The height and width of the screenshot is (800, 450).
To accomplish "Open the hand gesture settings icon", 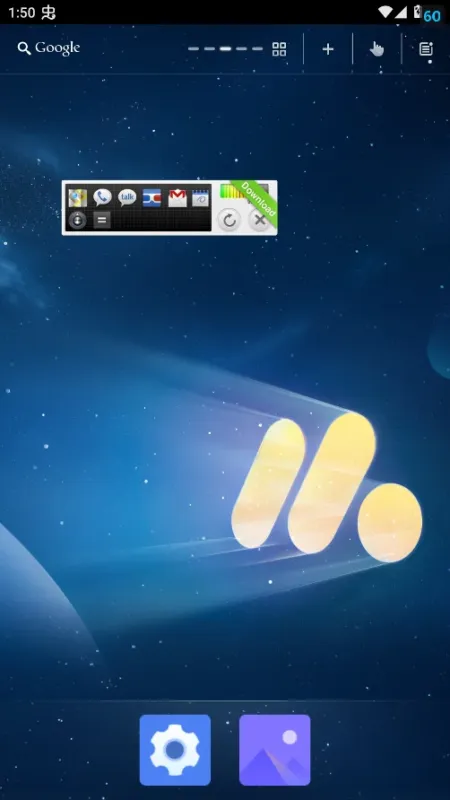I will click(377, 49).
